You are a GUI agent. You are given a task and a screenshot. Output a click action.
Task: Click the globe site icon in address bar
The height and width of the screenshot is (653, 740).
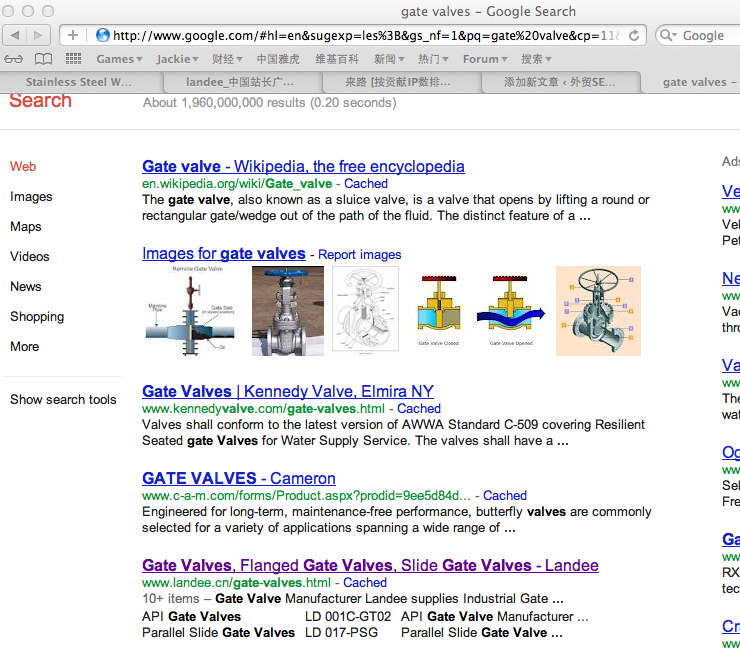pos(102,35)
